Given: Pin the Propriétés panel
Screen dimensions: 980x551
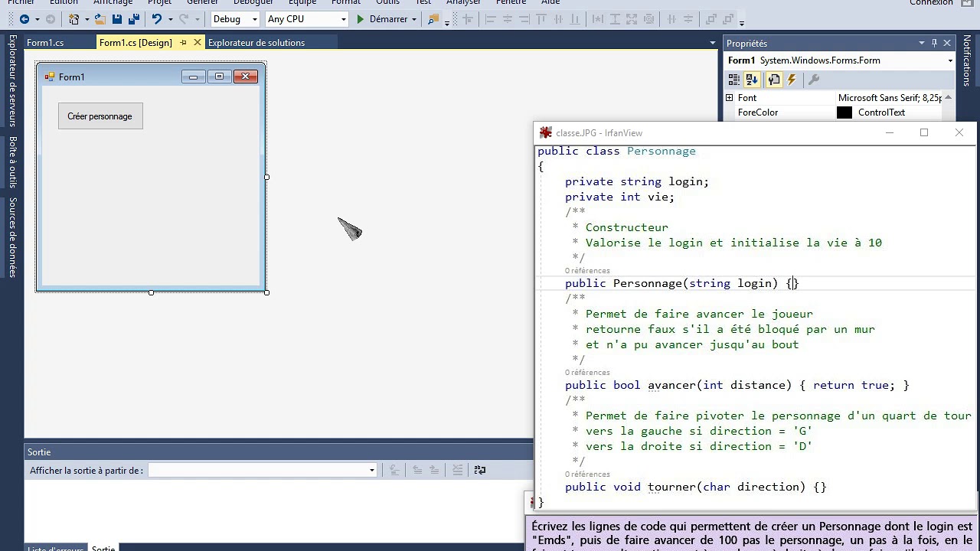Looking at the screenshot, I should tap(934, 43).
